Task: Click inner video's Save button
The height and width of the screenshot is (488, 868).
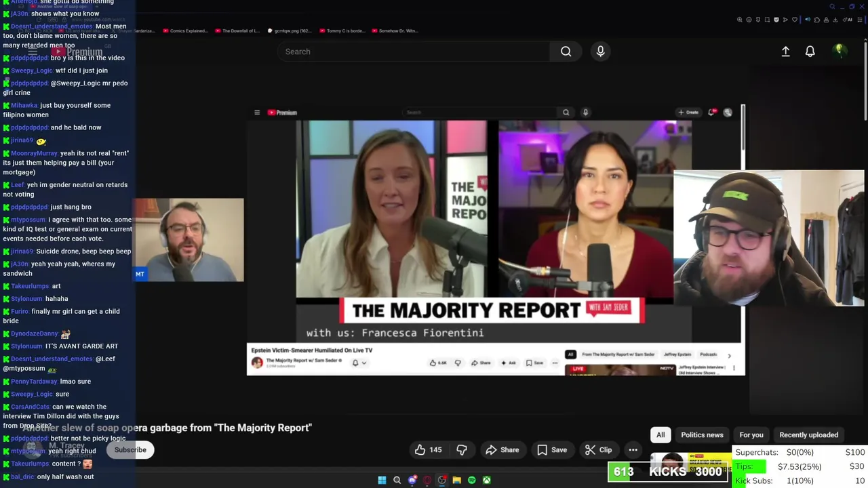Action: (534, 363)
